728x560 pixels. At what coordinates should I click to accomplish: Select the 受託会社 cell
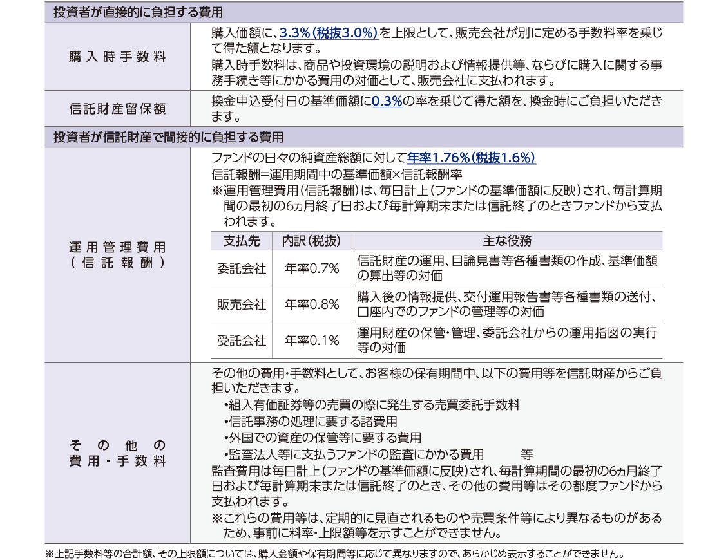(x=241, y=341)
